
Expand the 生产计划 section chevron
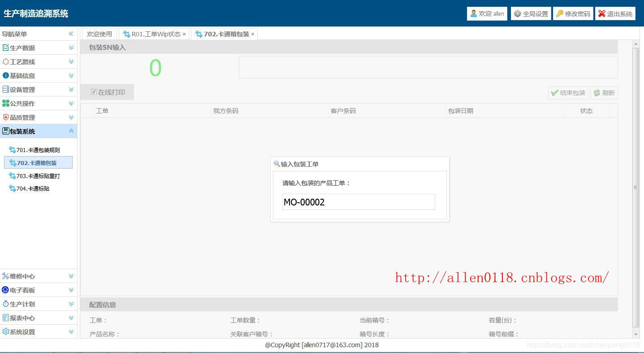click(71, 304)
